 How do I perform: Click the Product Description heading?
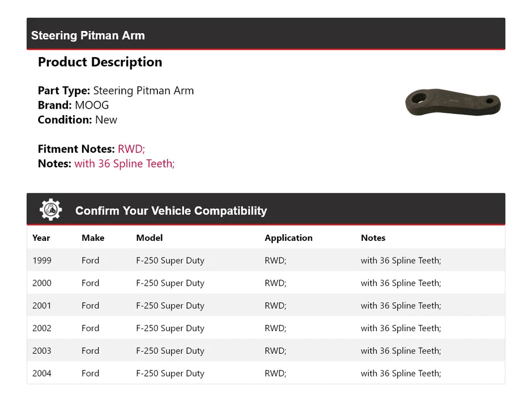coord(100,62)
